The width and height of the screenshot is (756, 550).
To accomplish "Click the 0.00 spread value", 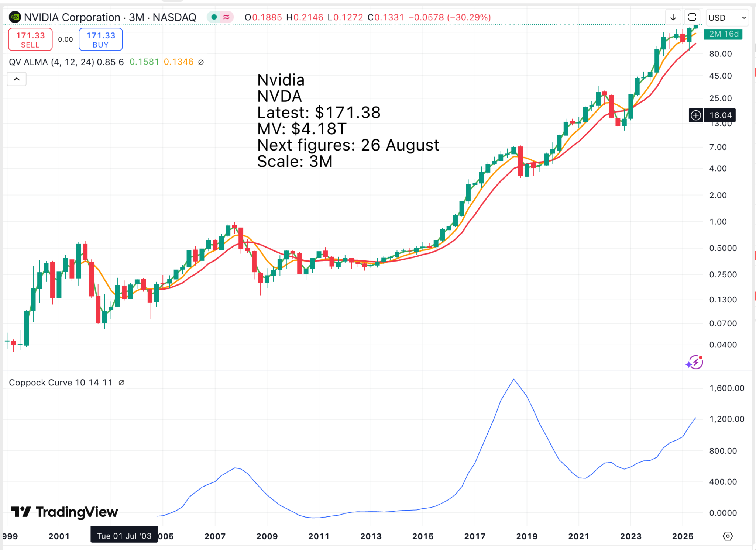I will pyautogui.click(x=65, y=39).
